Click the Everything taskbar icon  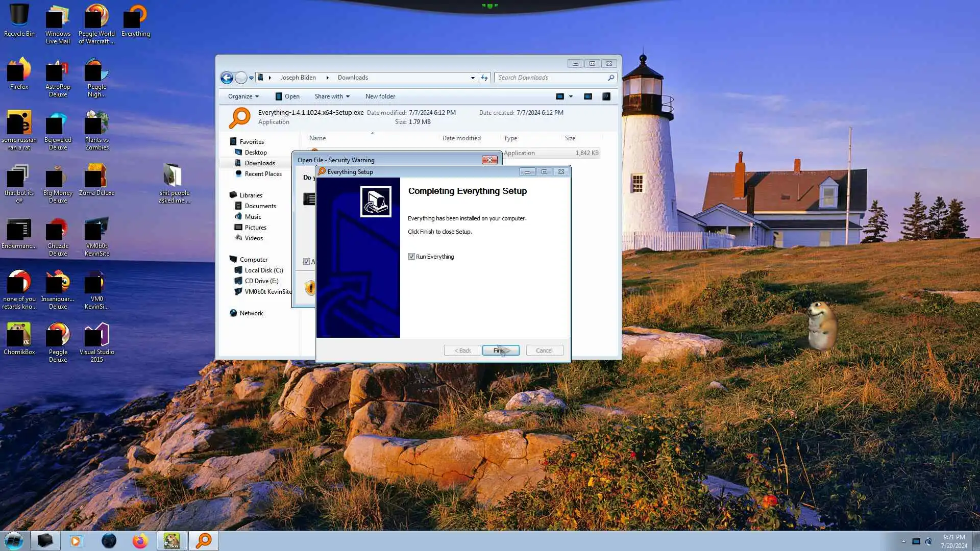204,540
